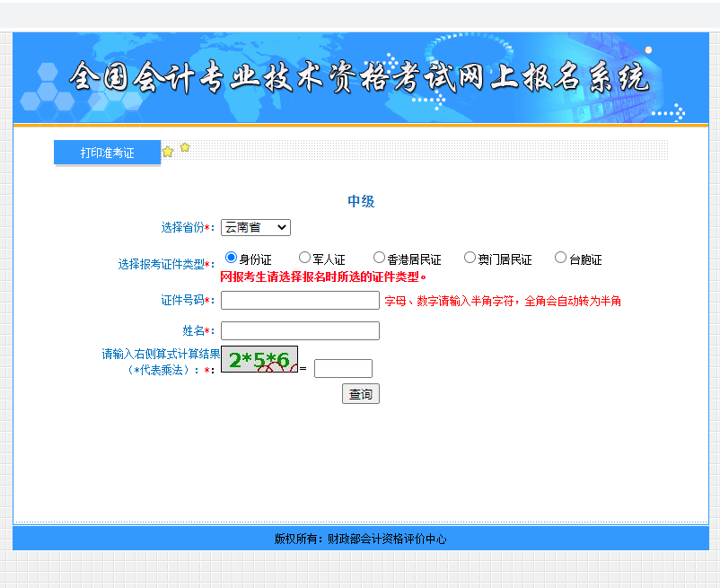Click the 中级 heading text
Image resolution: width=720 pixels, height=588 pixels.
[x=361, y=201]
